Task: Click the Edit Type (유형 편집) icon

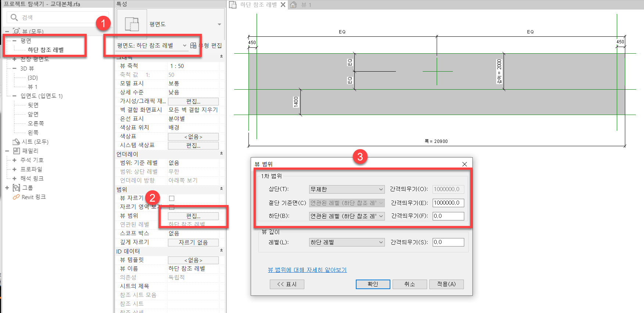Action: [x=193, y=46]
